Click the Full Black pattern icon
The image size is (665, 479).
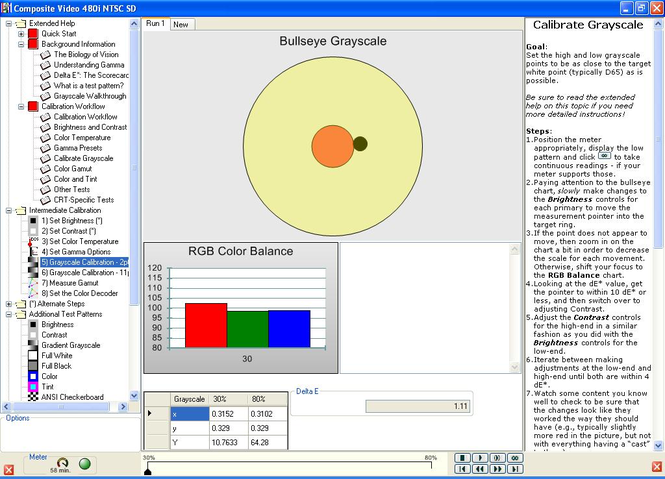click(33, 366)
